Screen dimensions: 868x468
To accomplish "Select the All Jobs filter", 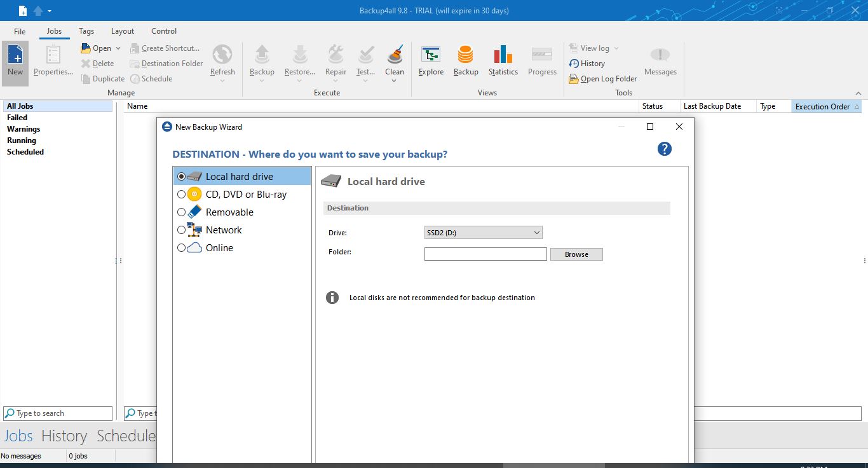I will click(57, 106).
